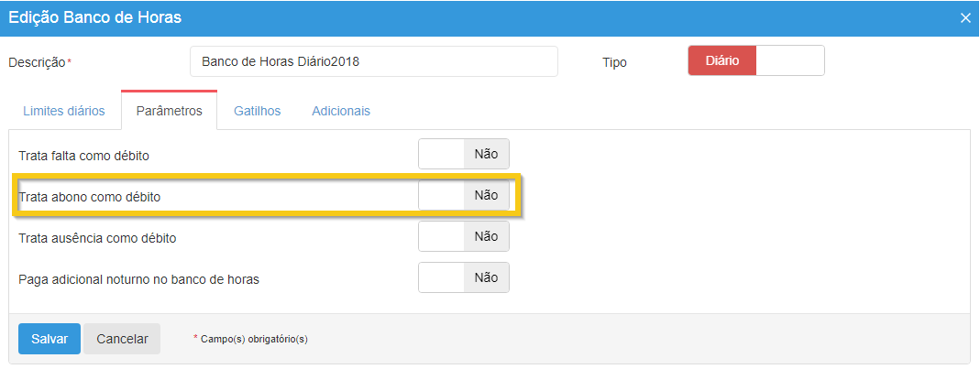Select the Parâmetros tab
980x369 pixels.
coord(169,111)
